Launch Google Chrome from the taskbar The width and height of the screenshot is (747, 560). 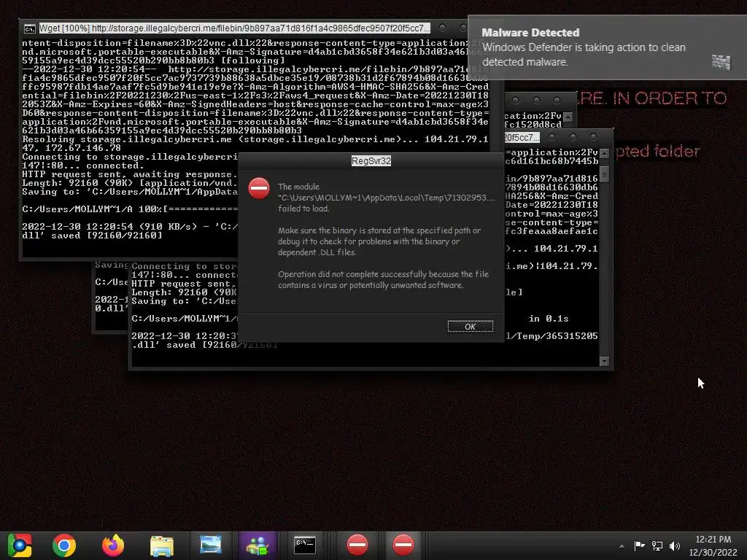tap(64, 545)
